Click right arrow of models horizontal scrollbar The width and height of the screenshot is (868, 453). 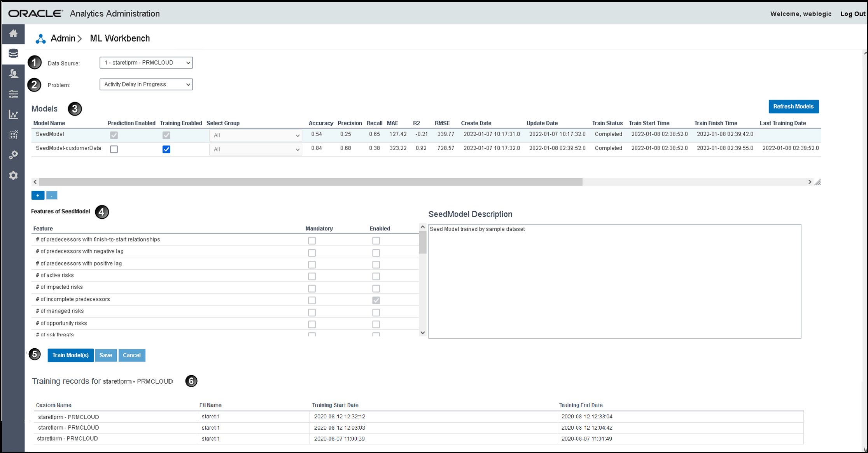(x=810, y=182)
